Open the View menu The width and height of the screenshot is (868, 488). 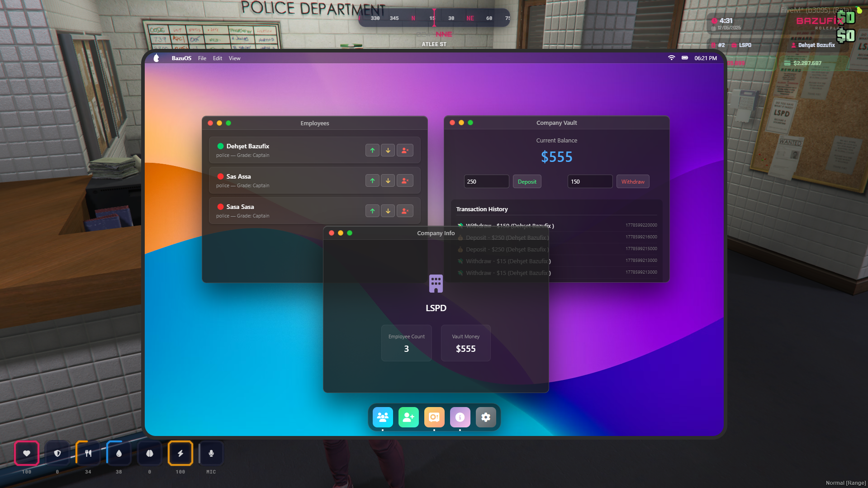point(234,58)
